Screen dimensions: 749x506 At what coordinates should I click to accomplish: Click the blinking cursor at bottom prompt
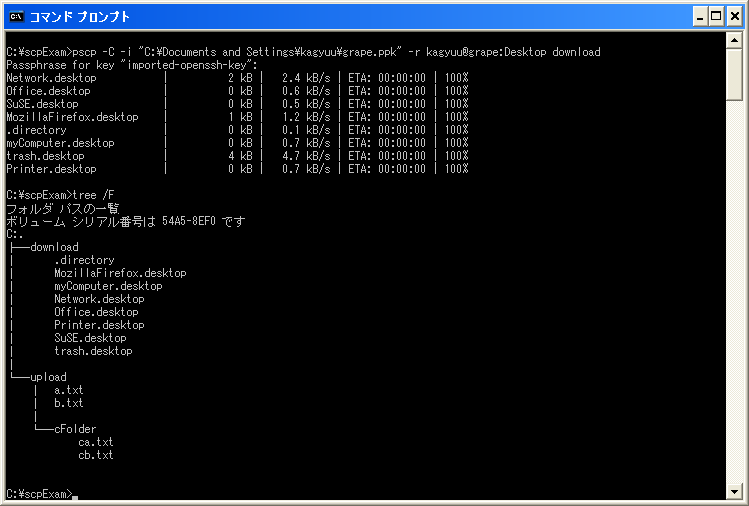[75, 495]
